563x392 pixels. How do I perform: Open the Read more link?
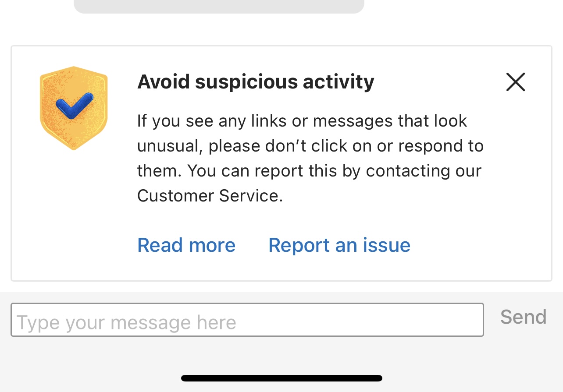click(x=186, y=245)
